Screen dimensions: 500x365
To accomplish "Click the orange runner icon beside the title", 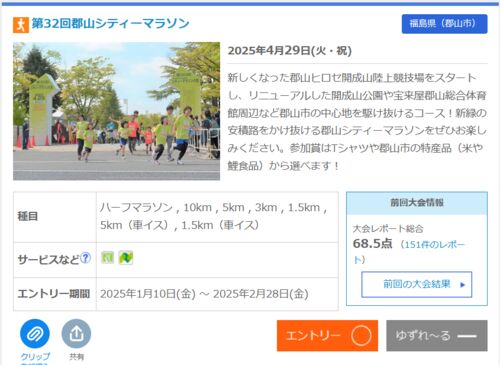I will (x=21, y=25).
